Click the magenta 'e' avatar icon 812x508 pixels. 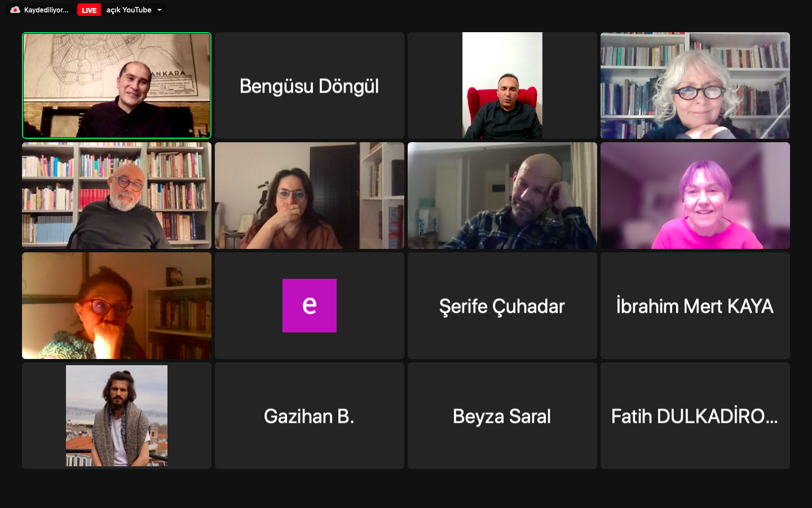[310, 305]
